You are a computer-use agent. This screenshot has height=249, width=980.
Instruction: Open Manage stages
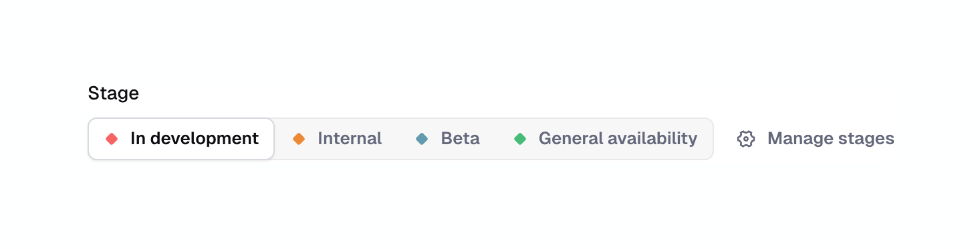point(816,139)
